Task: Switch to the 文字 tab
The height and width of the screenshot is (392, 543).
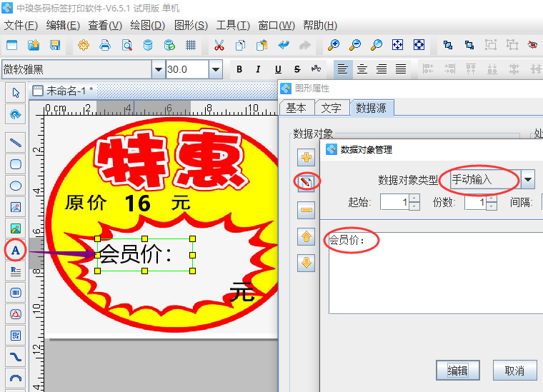Action: coord(332,108)
